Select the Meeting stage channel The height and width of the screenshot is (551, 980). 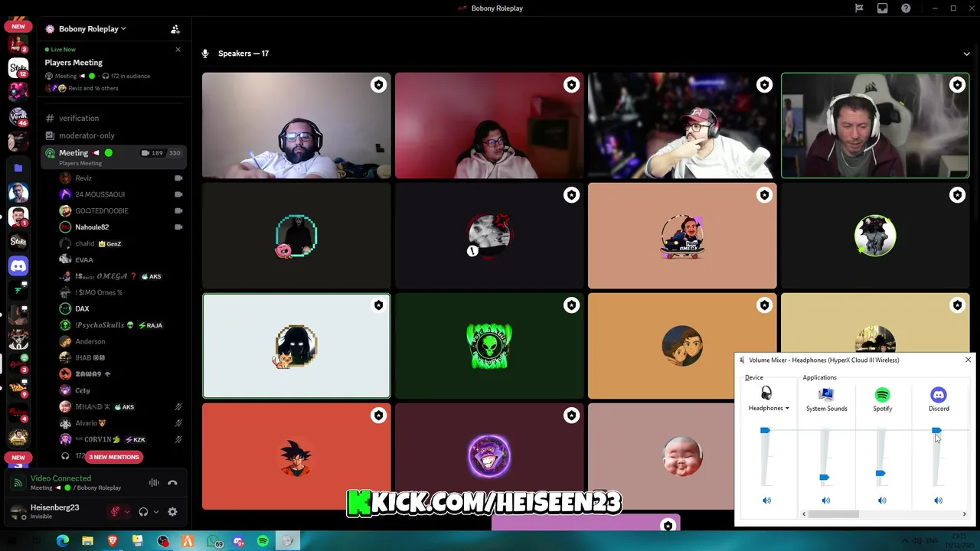tap(115, 156)
